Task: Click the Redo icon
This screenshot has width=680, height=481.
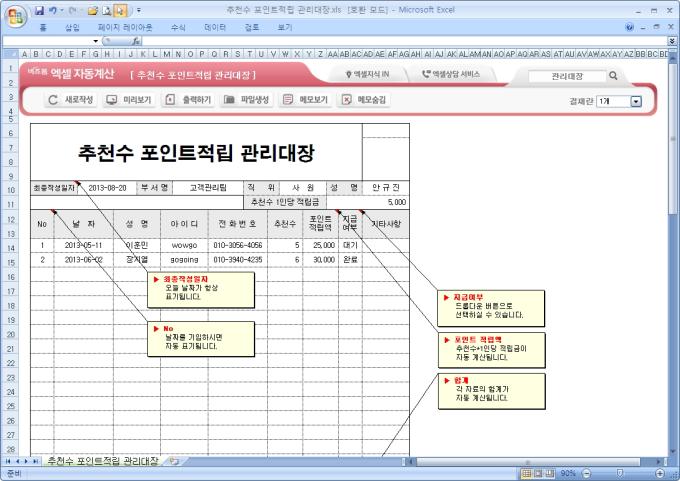Action: [72, 10]
